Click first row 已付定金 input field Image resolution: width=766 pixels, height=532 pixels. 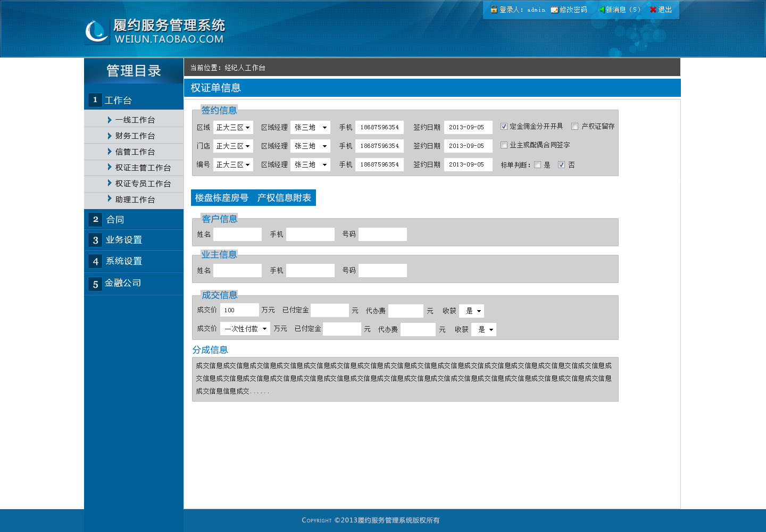330,310
